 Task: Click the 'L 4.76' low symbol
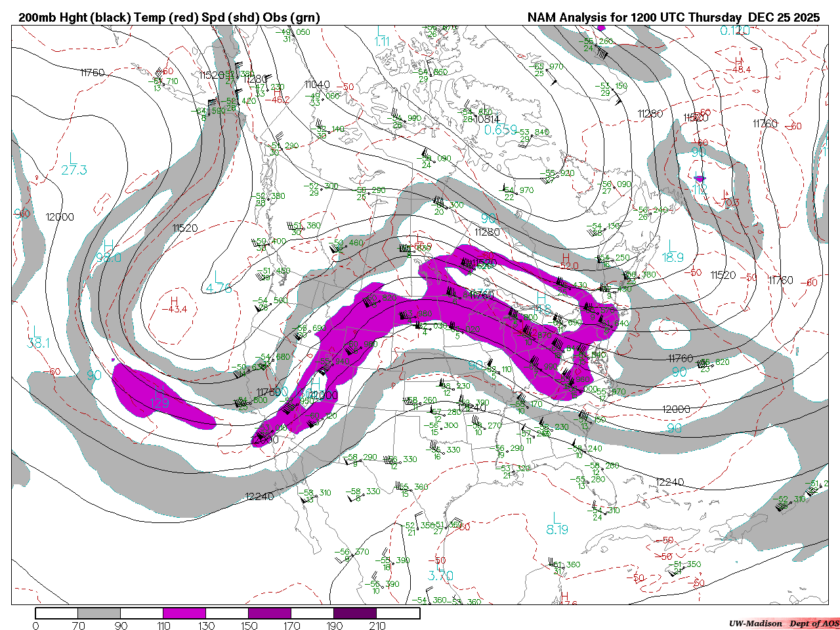[x=219, y=282]
